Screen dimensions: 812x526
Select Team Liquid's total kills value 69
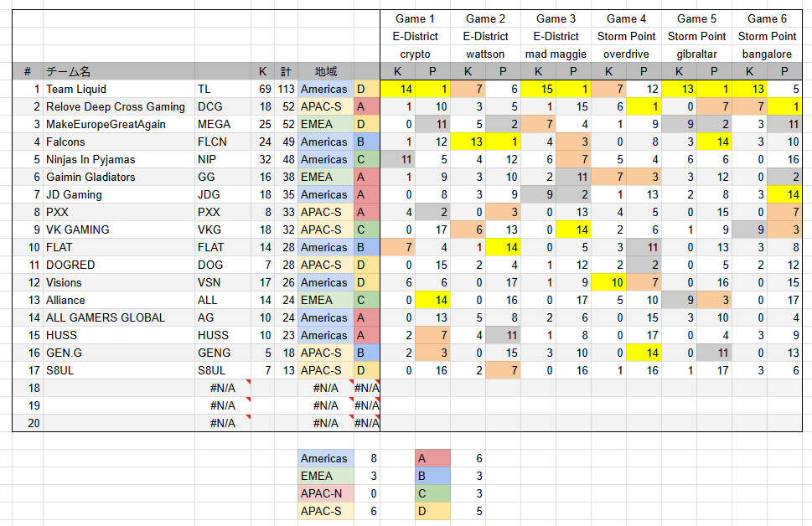point(263,89)
